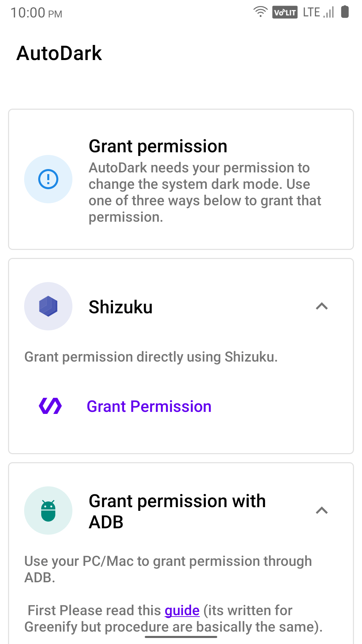Tap the Shizuku card title
The height and width of the screenshot is (644, 362).
121,307
